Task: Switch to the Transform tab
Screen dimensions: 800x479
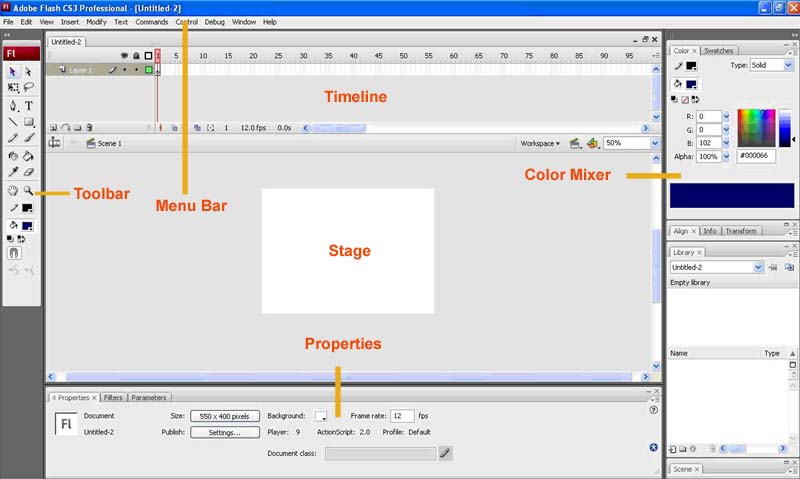Action: [741, 231]
